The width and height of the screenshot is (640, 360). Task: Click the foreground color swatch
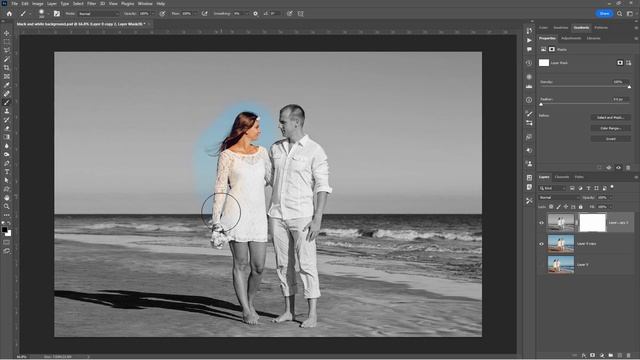pos(4,230)
